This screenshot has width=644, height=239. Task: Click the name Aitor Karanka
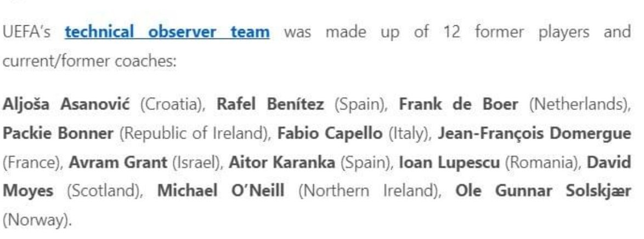282,163
